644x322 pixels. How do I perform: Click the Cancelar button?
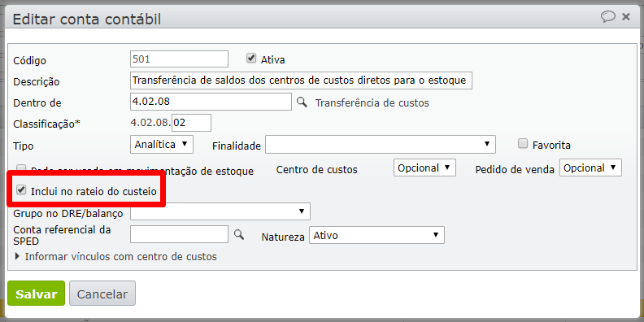[102, 294]
